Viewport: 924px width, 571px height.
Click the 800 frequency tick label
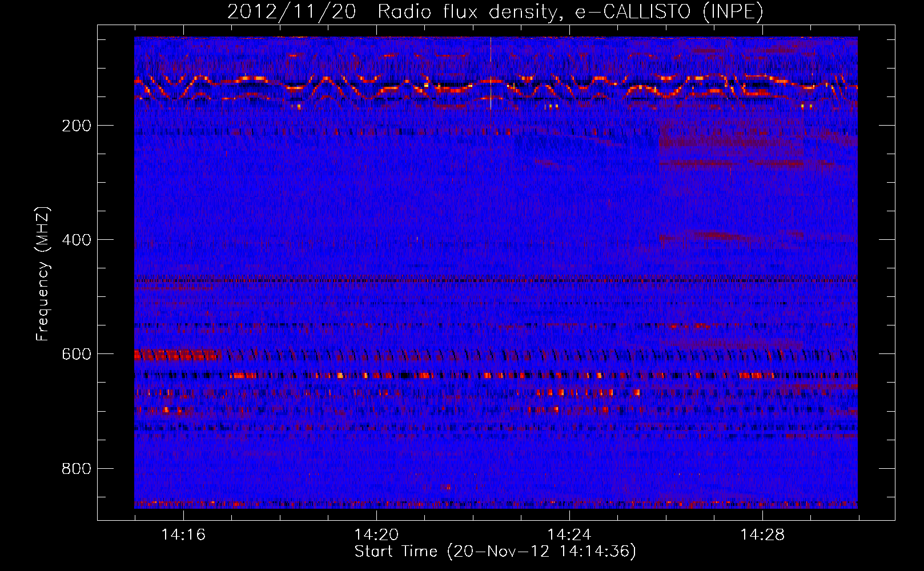click(x=77, y=469)
